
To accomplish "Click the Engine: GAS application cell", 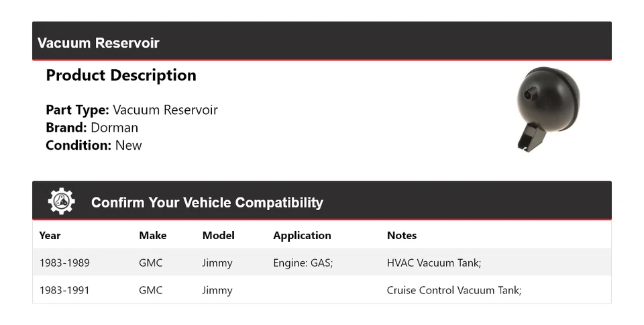I will (x=303, y=263).
